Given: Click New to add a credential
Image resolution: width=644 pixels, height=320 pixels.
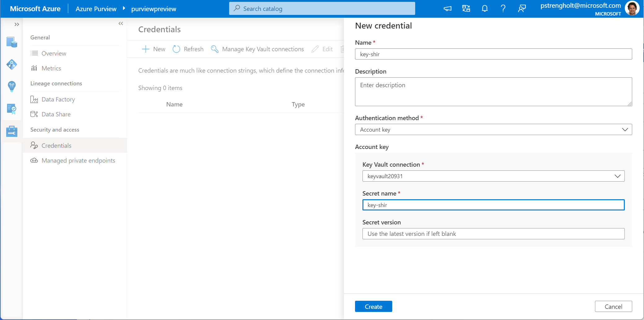Looking at the screenshot, I should (153, 49).
